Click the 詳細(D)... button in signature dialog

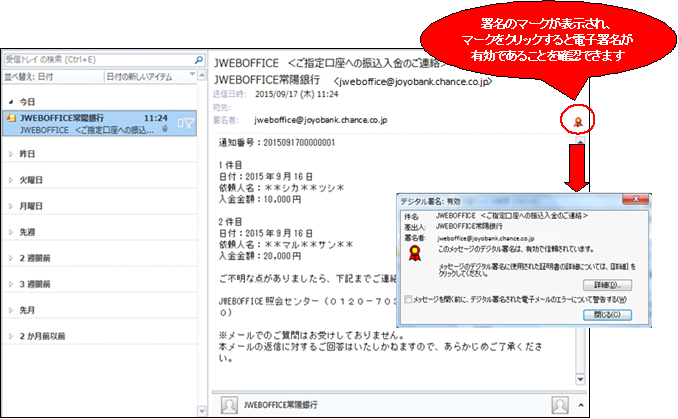click(x=607, y=285)
